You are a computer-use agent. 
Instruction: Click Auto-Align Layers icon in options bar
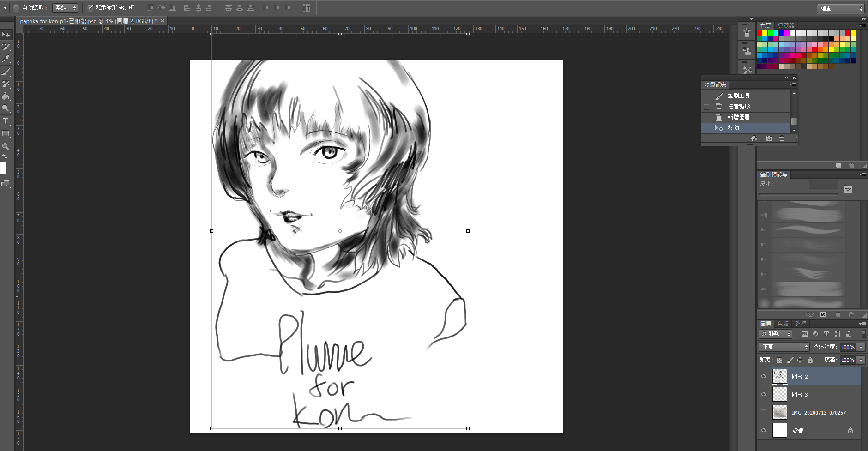306,8
